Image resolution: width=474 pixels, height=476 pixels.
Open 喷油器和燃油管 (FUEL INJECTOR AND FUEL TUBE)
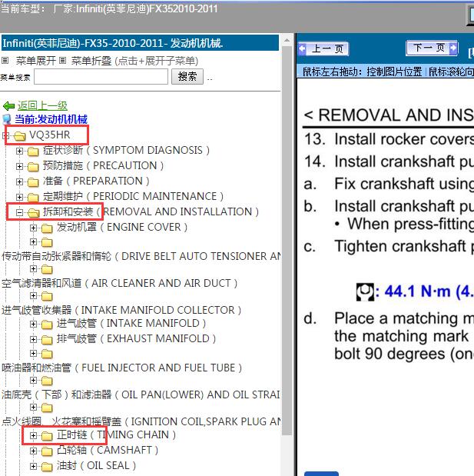tap(121, 368)
